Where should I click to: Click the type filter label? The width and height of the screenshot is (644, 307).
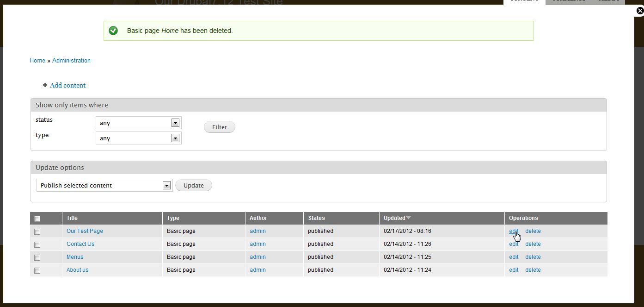pos(42,135)
